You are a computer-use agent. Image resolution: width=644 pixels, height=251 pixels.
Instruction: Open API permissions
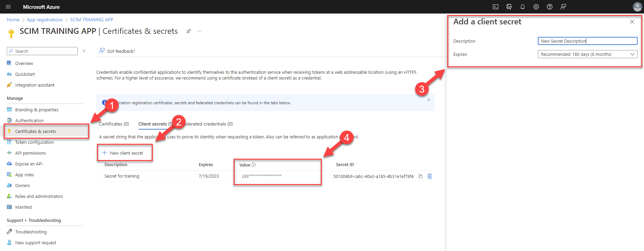30,153
